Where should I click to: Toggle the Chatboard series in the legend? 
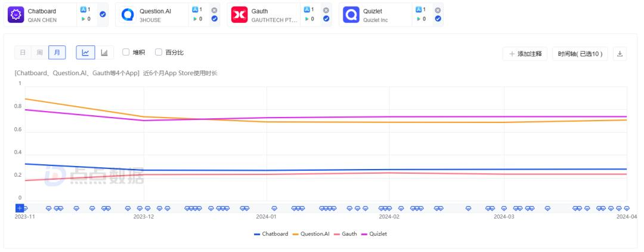point(271,234)
